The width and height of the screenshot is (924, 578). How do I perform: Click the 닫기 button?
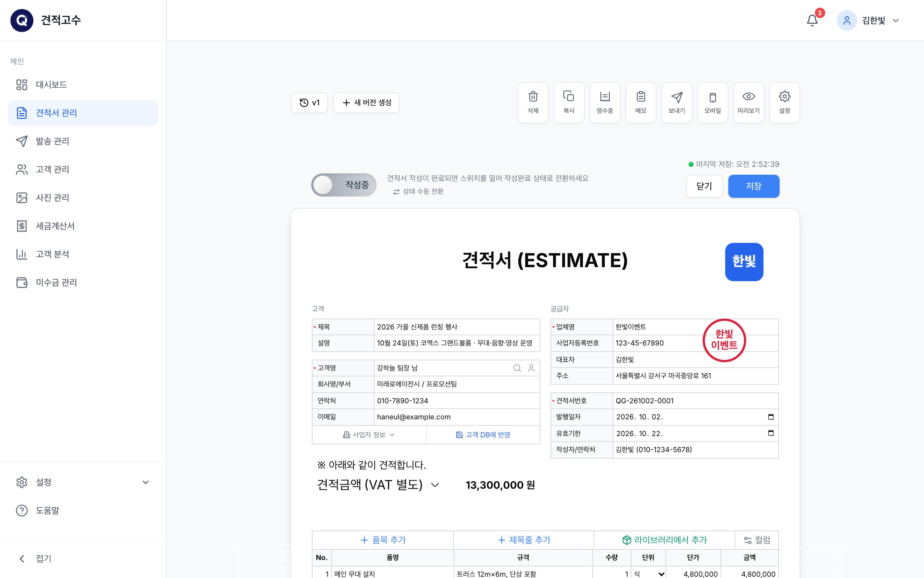(704, 186)
